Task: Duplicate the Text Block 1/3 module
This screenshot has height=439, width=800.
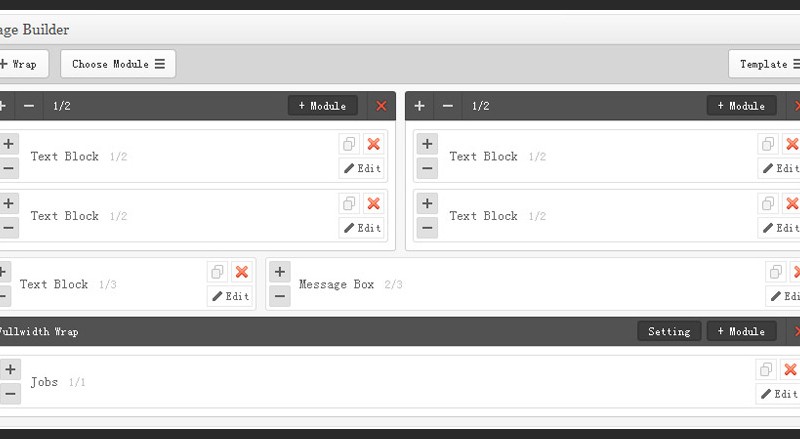Action: (217, 272)
